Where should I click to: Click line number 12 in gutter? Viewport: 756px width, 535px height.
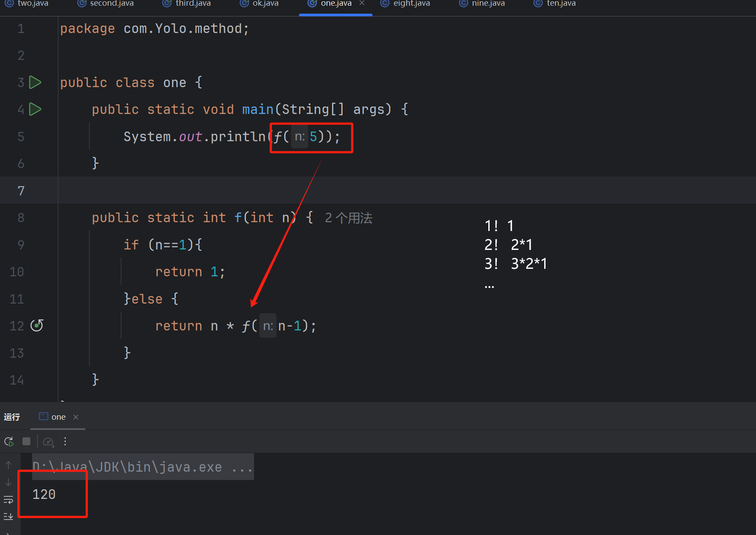coord(17,326)
